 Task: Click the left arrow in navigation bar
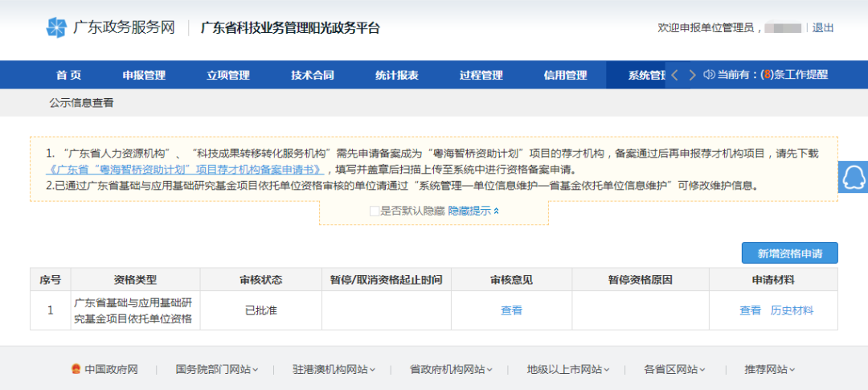coord(675,75)
